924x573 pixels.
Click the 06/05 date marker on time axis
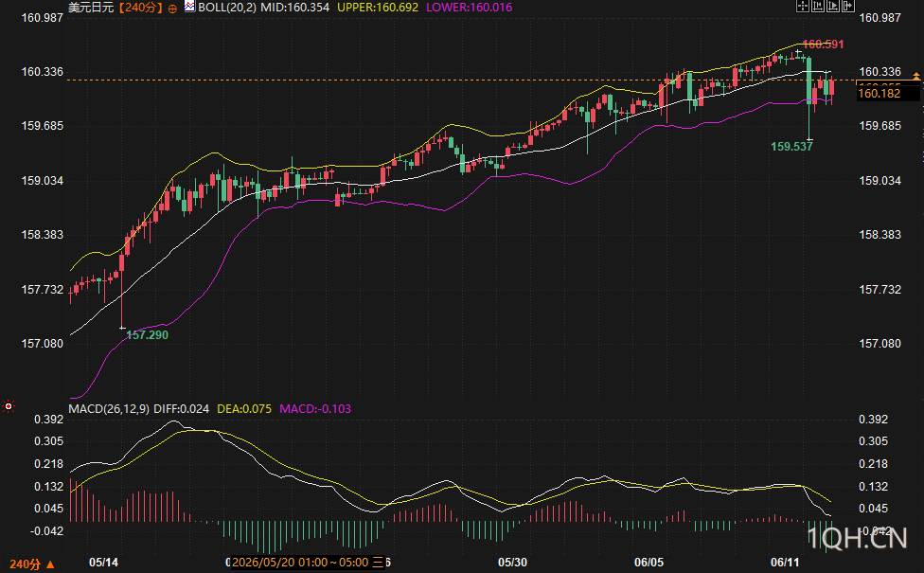649,563
